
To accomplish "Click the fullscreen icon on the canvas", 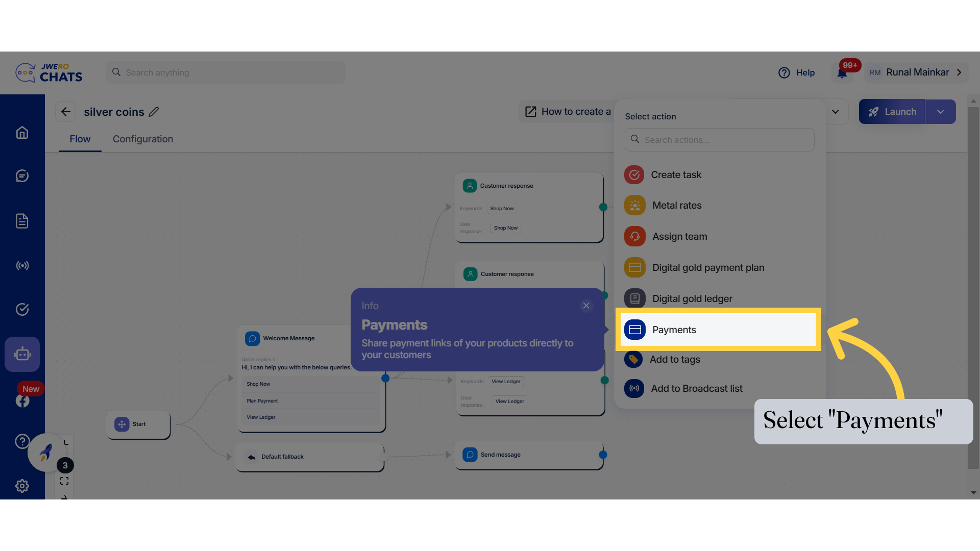I will tap(64, 480).
